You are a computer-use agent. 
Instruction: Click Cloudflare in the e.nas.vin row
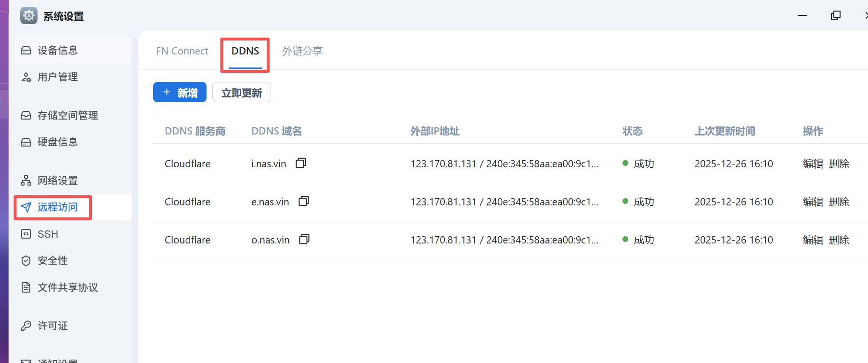(x=187, y=202)
